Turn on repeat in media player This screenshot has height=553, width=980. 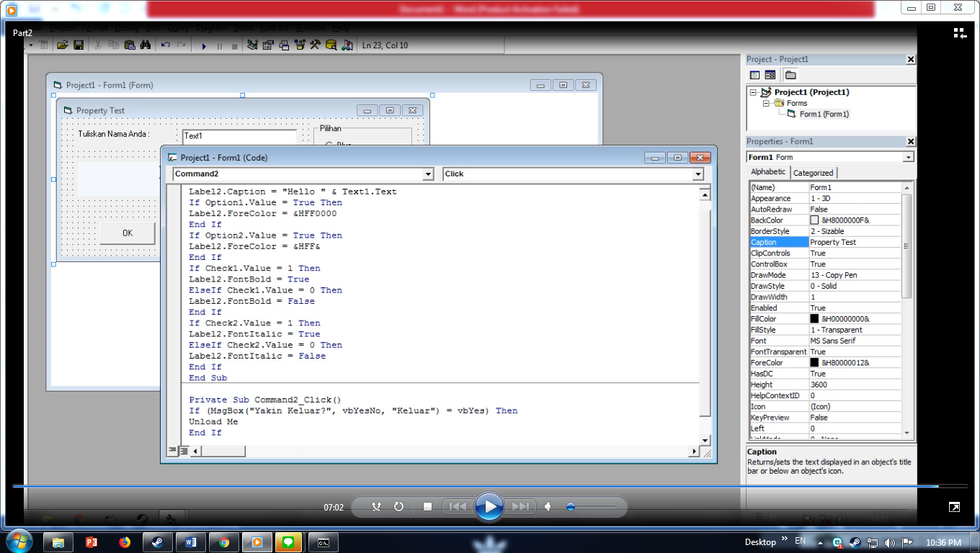click(x=398, y=507)
